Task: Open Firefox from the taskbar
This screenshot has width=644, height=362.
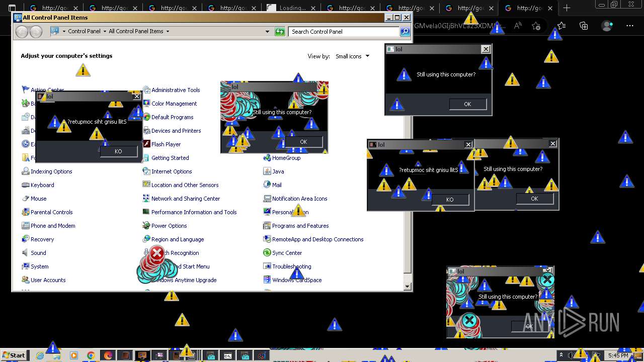Action: 108,355
